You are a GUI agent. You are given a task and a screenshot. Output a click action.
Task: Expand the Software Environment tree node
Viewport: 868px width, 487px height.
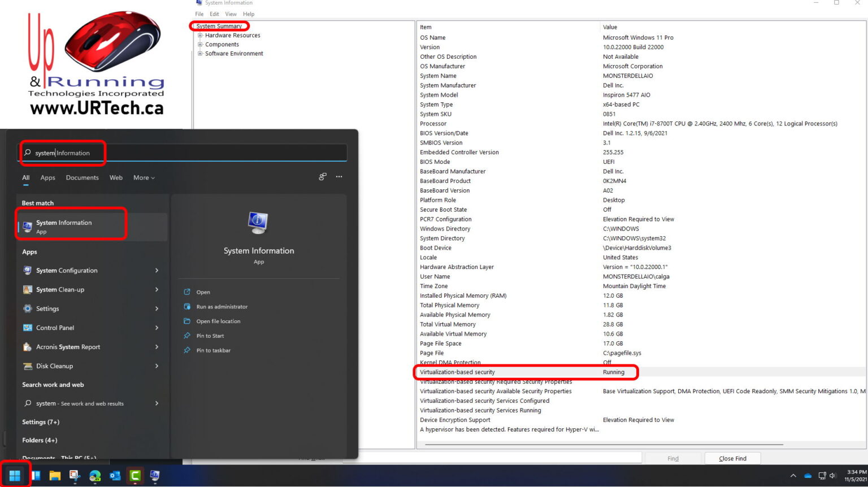(199, 53)
